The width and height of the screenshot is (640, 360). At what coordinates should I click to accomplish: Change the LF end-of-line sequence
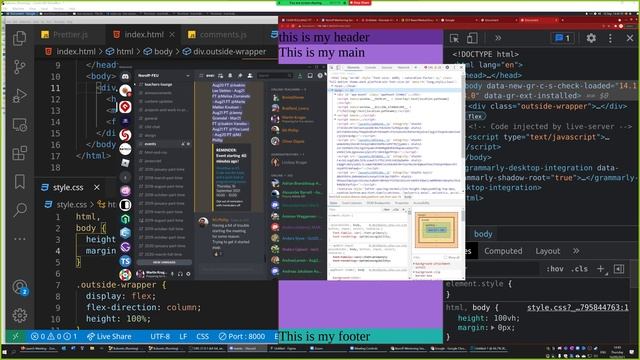pyautogui.click(x=183, y=336)
